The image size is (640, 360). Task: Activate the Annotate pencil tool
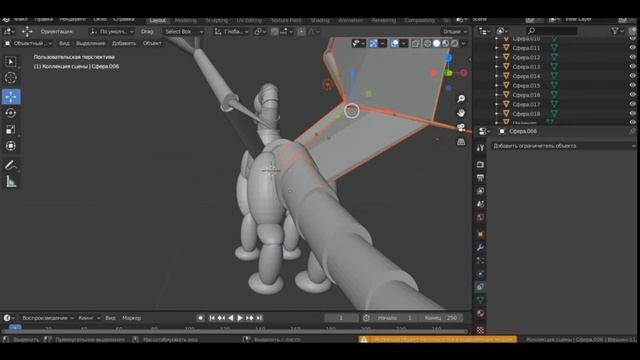point(11,165)
